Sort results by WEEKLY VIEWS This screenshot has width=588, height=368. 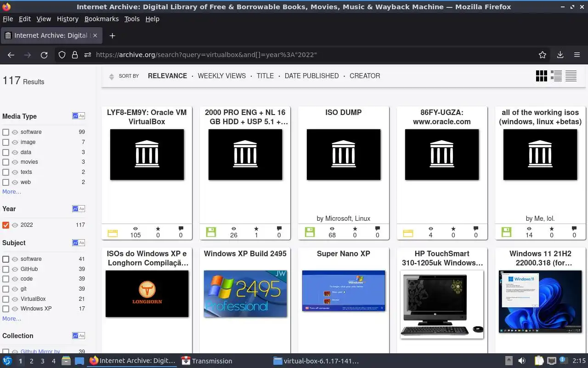click(x=222, y=76)
